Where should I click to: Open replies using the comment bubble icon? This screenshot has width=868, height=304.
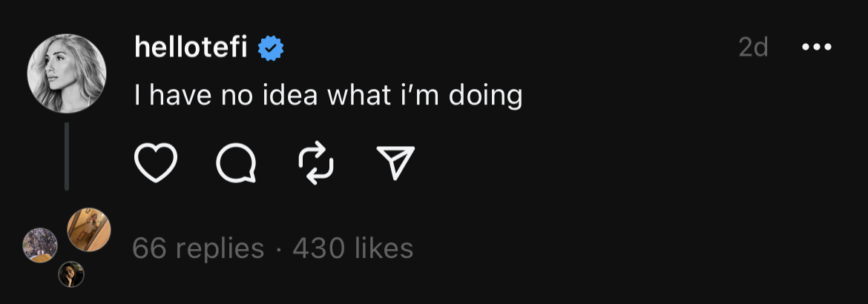pos(237,163)
